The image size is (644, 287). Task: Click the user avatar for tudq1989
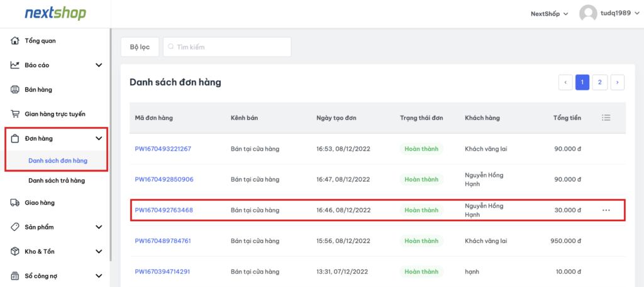588,13
